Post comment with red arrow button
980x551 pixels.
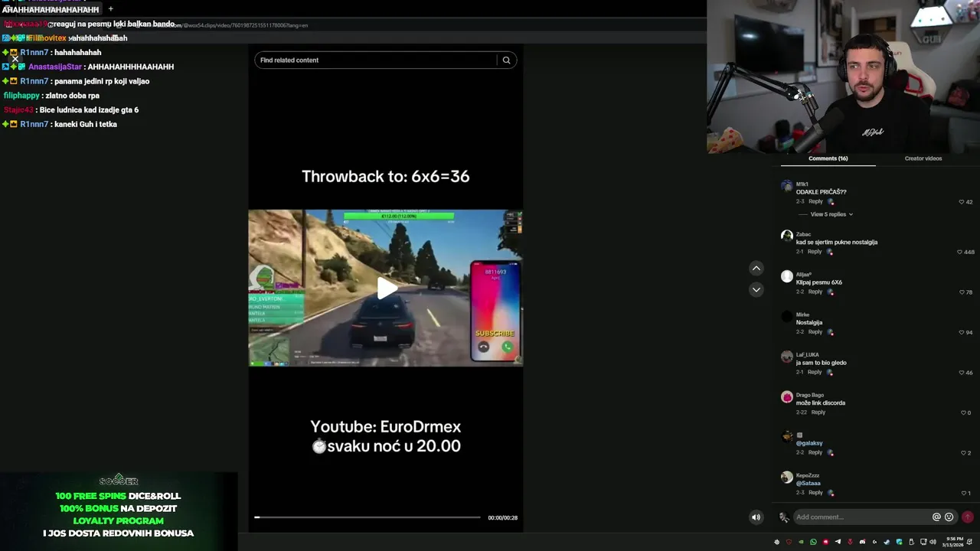(968, 517)
